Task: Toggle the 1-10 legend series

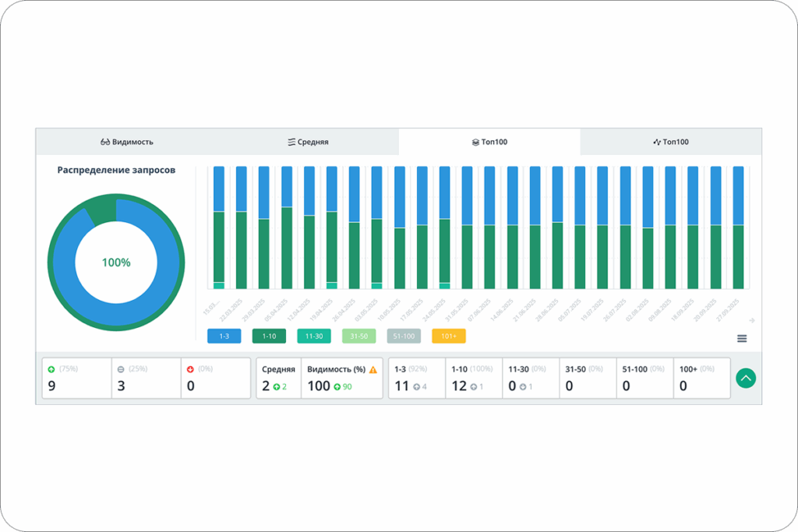Action: pyautogui.click(x=269, y=336)
